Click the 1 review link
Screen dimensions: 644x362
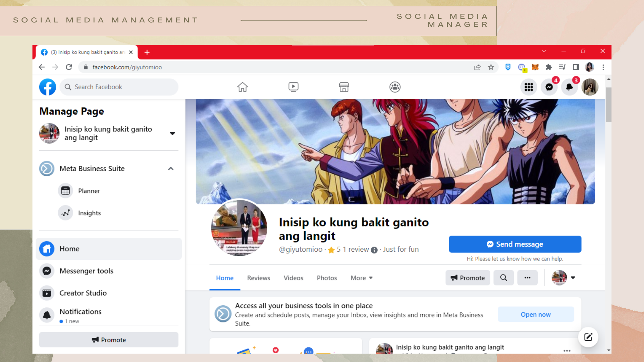click(x=356, y=249)
